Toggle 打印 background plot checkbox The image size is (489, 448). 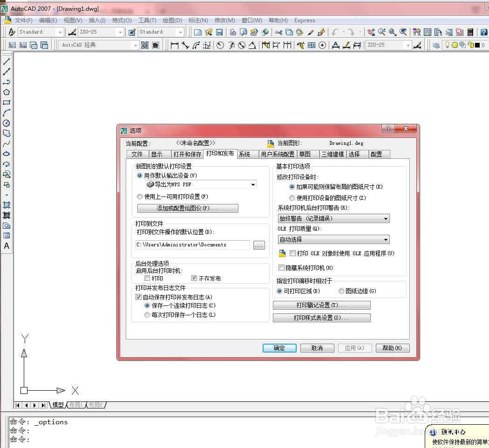click(x=147, y=278)
